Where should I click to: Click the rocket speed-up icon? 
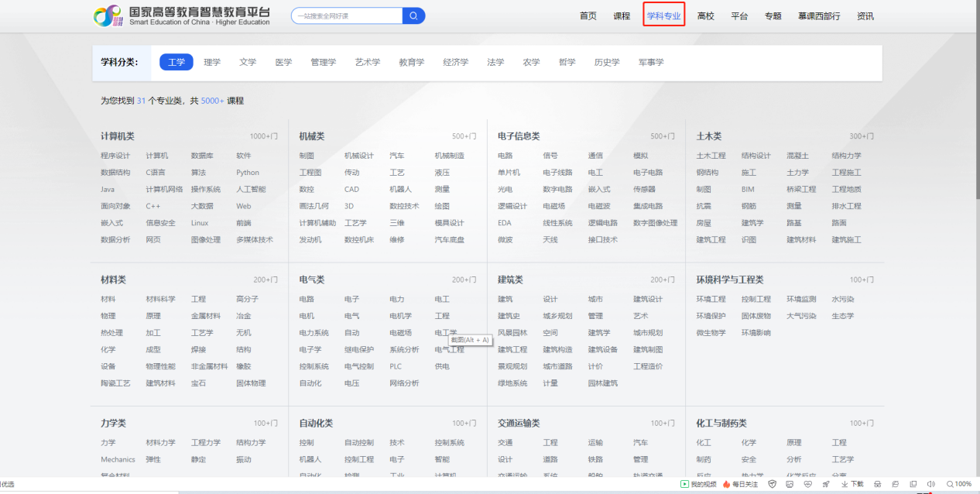pos(825,484)
